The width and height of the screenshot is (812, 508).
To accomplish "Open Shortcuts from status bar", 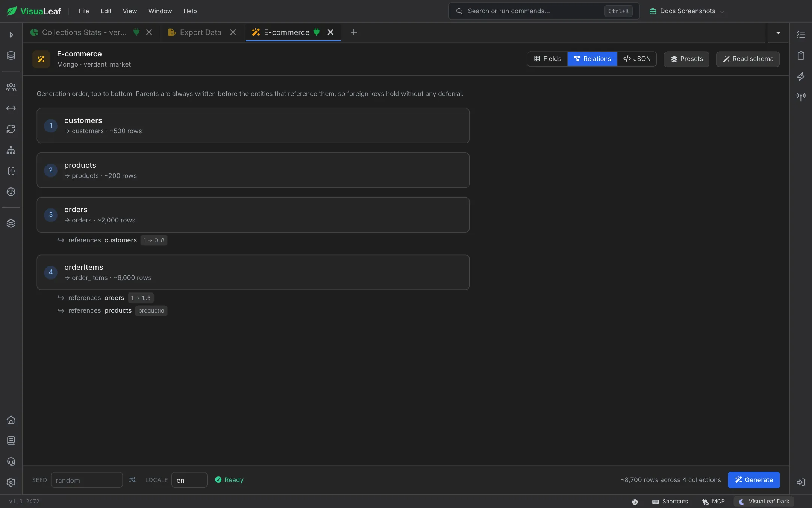I will pos(670,502).
